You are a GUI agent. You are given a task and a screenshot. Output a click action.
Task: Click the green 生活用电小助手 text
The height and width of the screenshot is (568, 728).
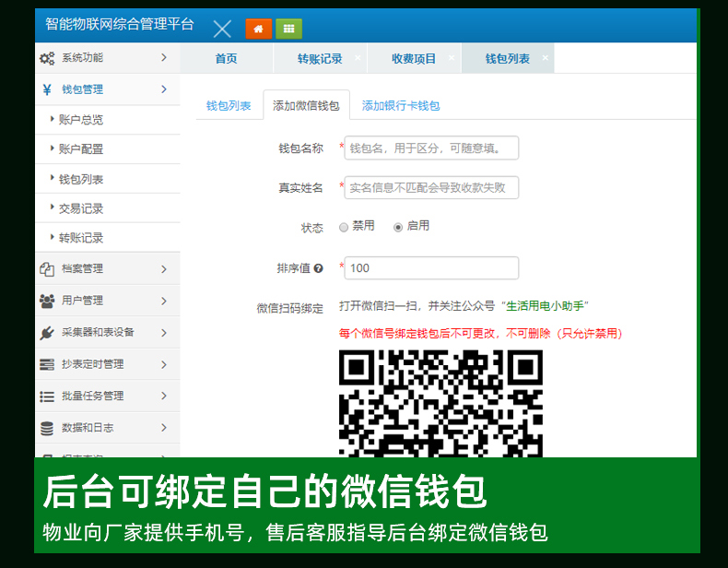(545, 306)
